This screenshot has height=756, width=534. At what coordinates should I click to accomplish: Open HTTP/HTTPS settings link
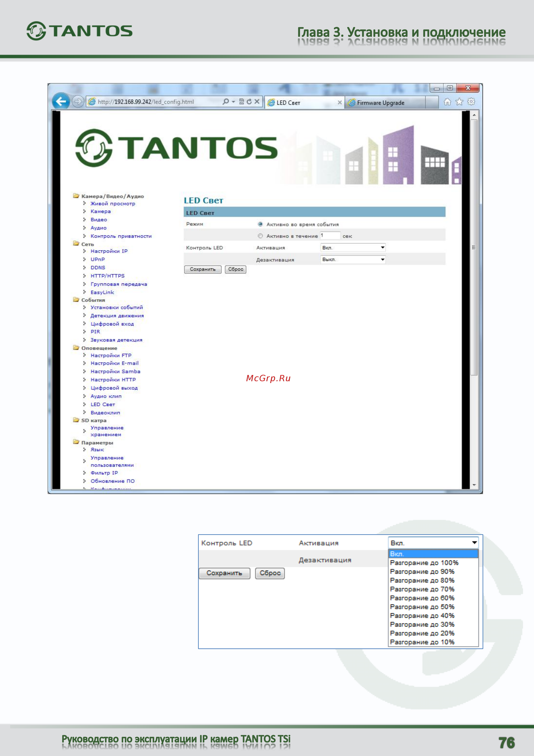pyautogui.click(x=108, y=276)
